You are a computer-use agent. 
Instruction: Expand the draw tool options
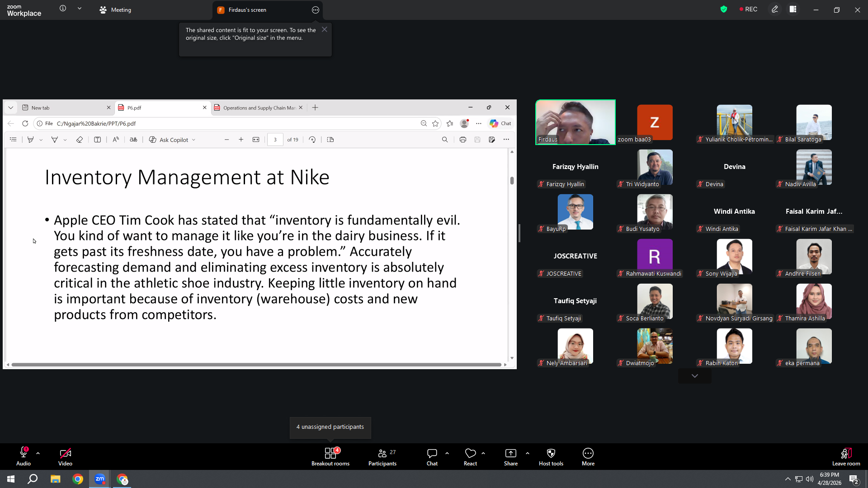click(x=65, y=140)
